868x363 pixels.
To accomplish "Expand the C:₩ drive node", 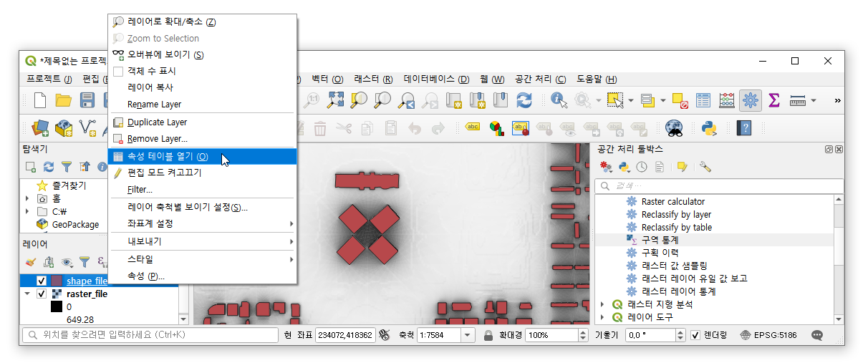I will [28, 211].
